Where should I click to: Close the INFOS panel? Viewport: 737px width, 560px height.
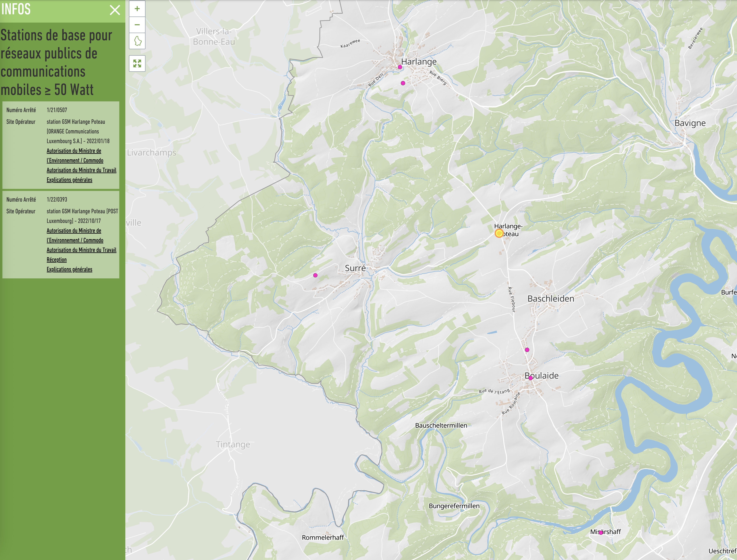(x=115, y=10)
